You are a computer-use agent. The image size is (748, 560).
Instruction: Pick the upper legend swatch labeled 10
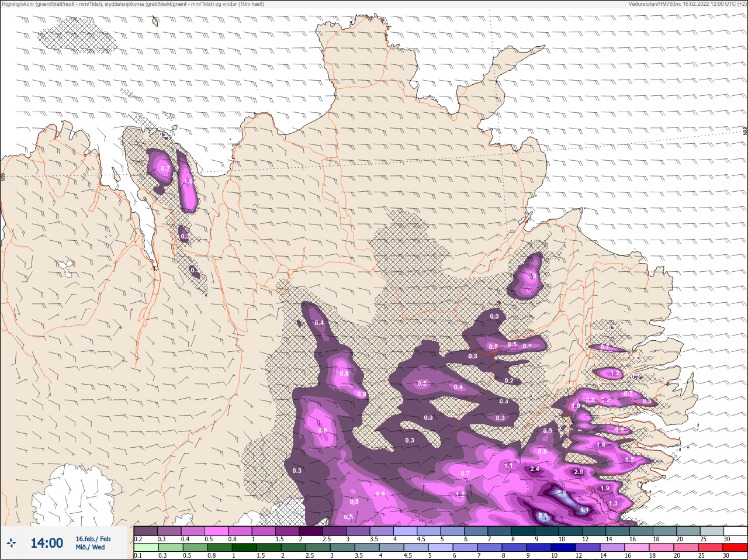(x=570, y=531)
